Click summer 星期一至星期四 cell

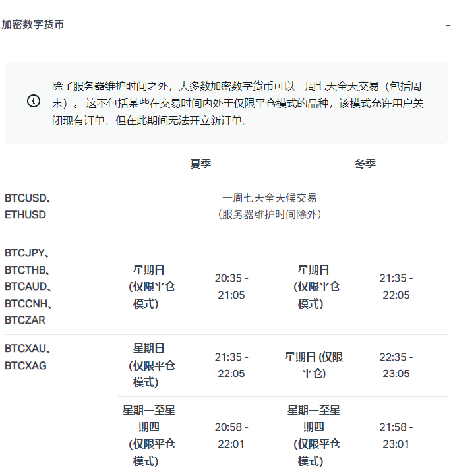[149, 435]
